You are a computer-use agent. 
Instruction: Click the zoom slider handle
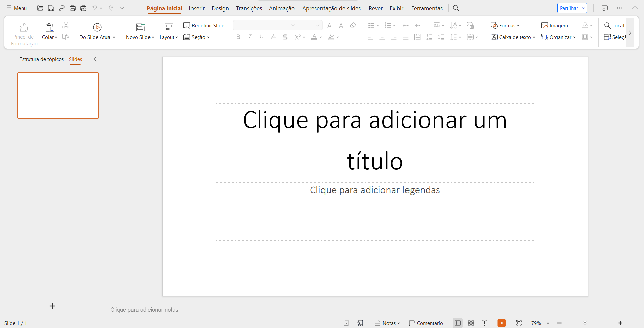click(x=585, y=323)
